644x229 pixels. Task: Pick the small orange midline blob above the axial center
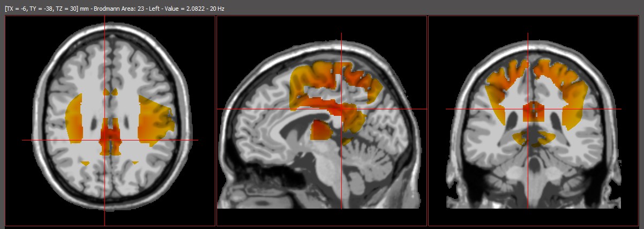tap(110, 92)
